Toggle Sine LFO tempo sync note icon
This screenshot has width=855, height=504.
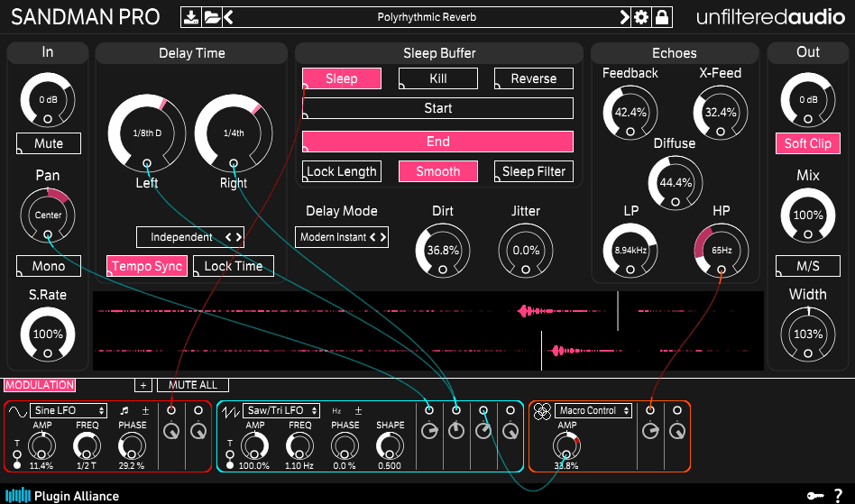pyautogui.click(x=124, y=410)
